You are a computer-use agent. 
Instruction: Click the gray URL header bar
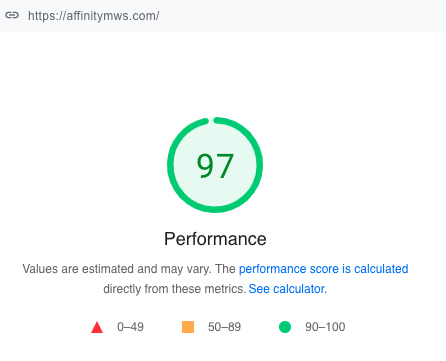tap(223, 16)
